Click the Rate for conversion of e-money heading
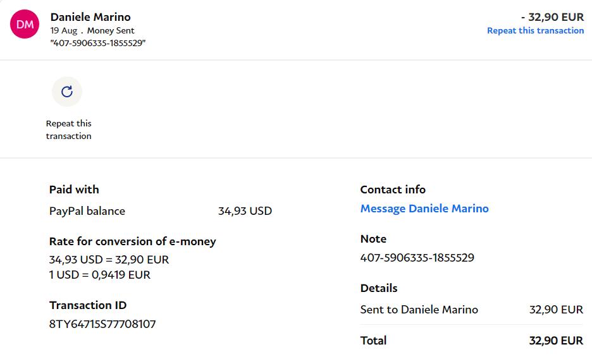Viewport: 592px width, 364px height. tap(132, 241)
